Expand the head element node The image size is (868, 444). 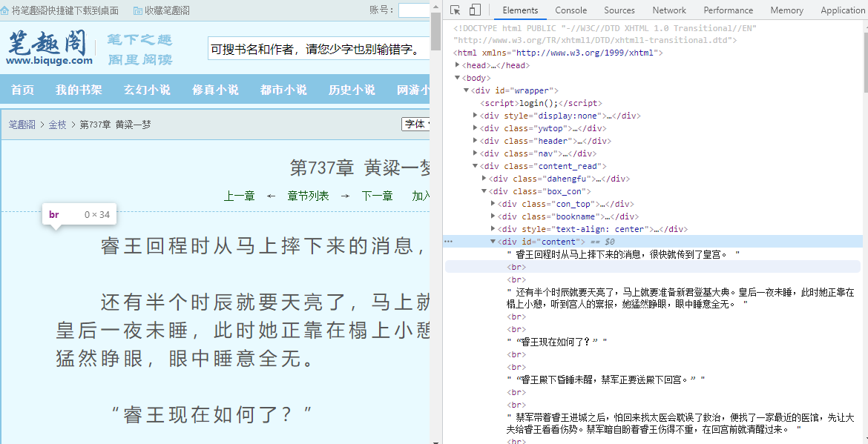click(457, 65)
